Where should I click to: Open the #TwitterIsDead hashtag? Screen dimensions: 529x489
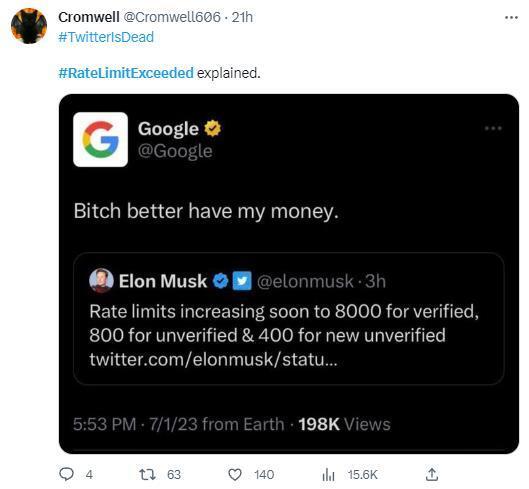tap(106, 37)
